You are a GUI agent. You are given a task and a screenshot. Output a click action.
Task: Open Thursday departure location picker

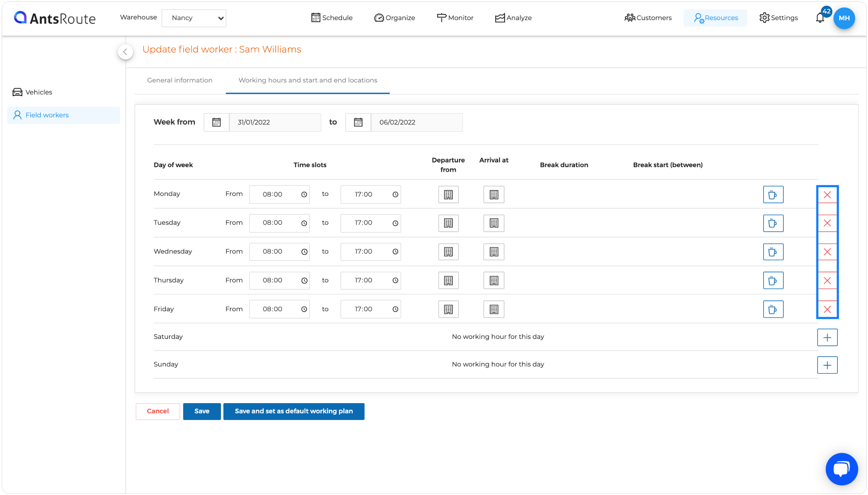pyautogui.click(x=448, y=280)
